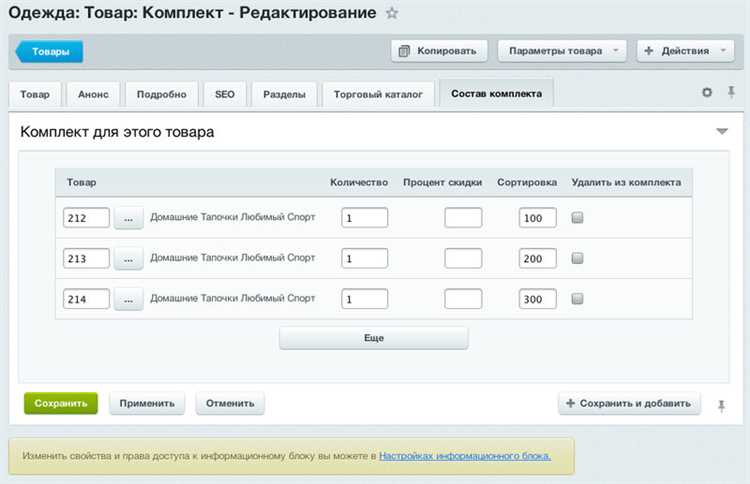Open tab settings gear icon
This screenshot has height=484, width=750.
click(707, 92)
